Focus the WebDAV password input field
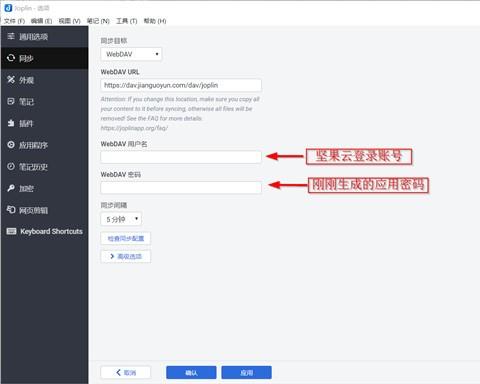 tap(181, 188)
